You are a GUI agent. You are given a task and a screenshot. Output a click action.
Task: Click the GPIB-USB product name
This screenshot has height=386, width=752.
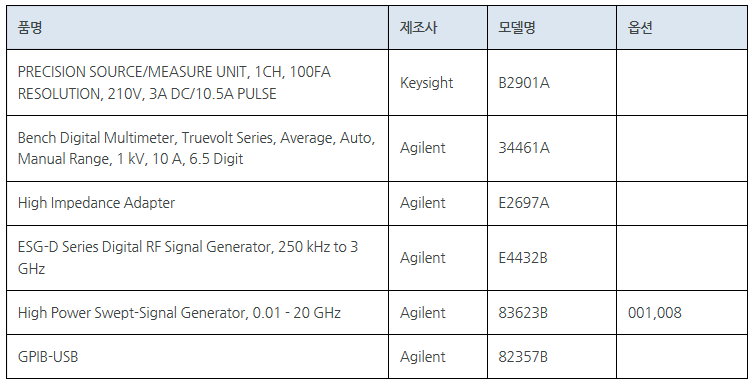(x=48, y=357)
